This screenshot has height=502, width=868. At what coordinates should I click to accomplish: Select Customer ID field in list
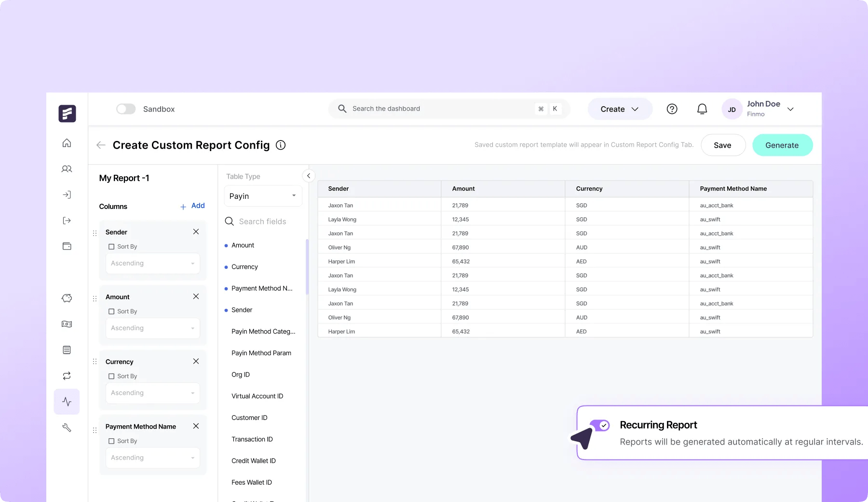(249, 418)
